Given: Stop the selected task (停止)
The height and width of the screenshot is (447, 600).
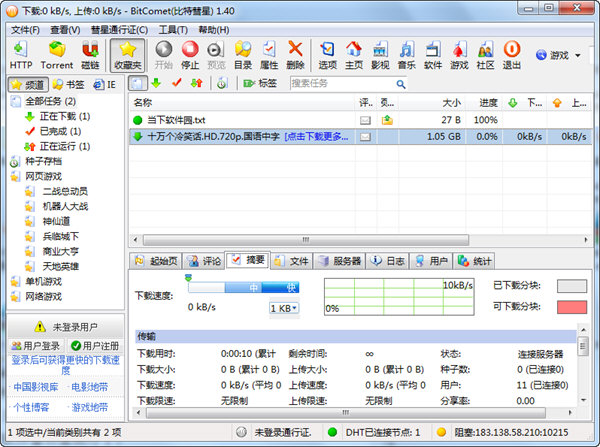Looking at the screenshot, I should point(190,55).
